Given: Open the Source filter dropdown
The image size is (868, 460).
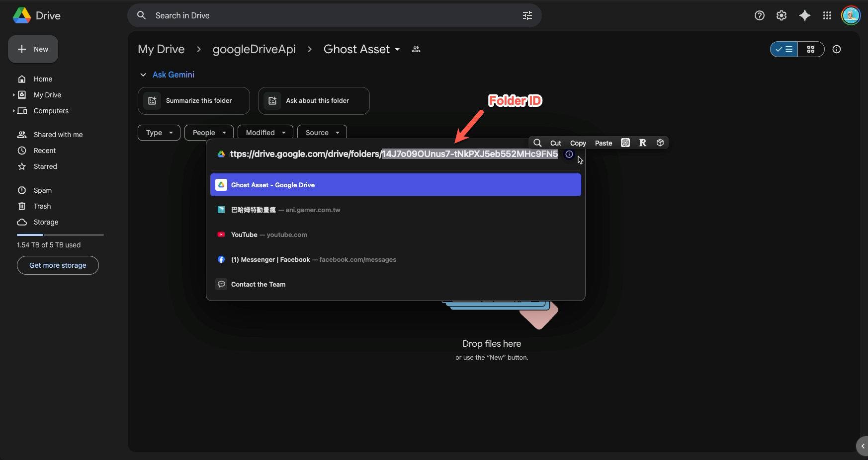Looking at the screenshot, I should [322, 133].
